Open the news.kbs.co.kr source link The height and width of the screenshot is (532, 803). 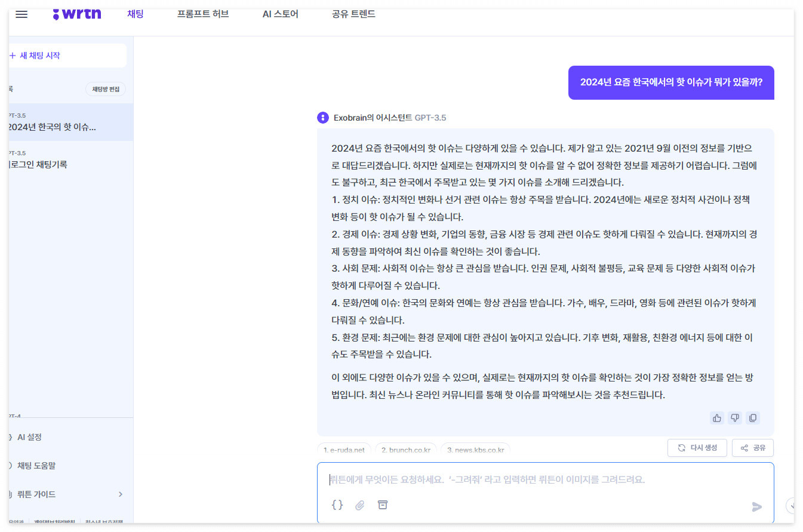(475, 450)
